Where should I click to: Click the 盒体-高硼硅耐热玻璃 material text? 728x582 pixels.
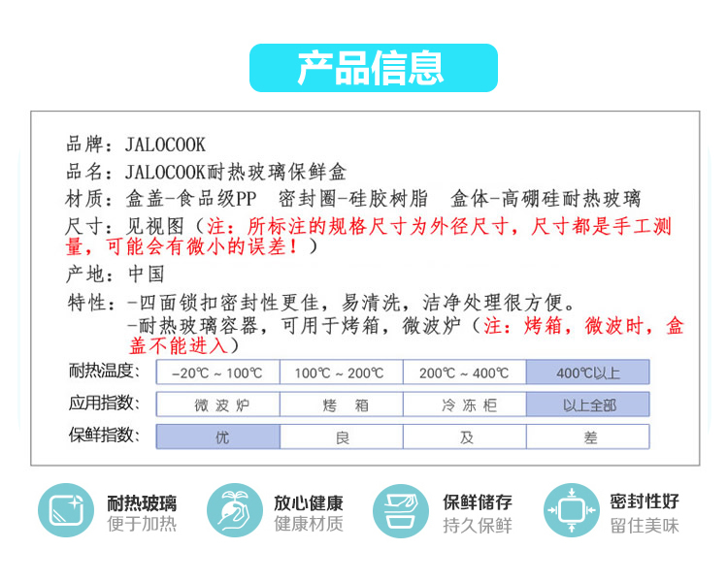pyautogui.click(x=546, y=199)
